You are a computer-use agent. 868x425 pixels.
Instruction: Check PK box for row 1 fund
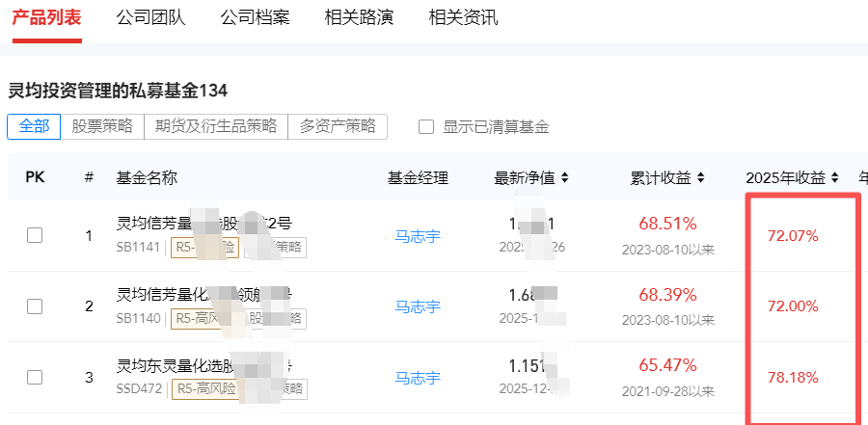(x=35, y=235)
